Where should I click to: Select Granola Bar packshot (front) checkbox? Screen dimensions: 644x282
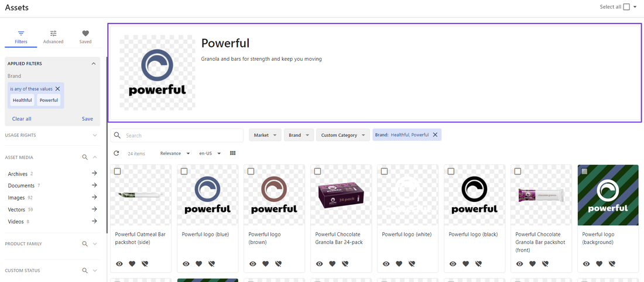(x=518, y=171)
